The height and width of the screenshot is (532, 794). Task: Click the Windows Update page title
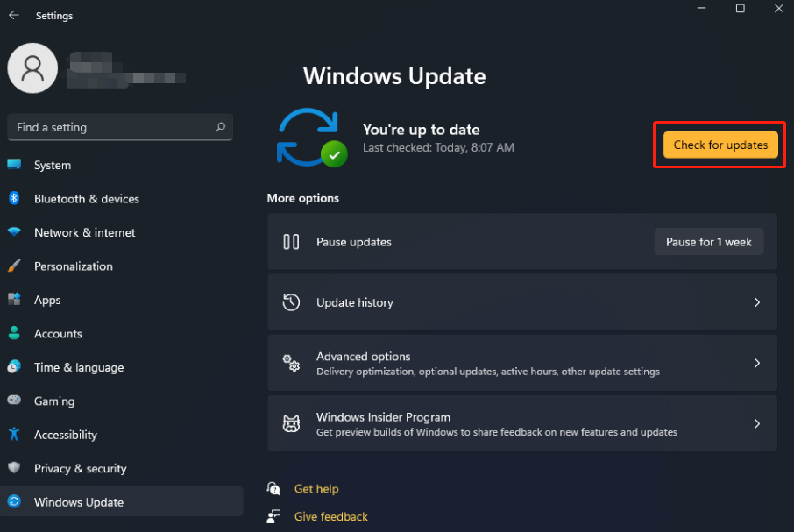pyautogui.click(x=394, y=76)
